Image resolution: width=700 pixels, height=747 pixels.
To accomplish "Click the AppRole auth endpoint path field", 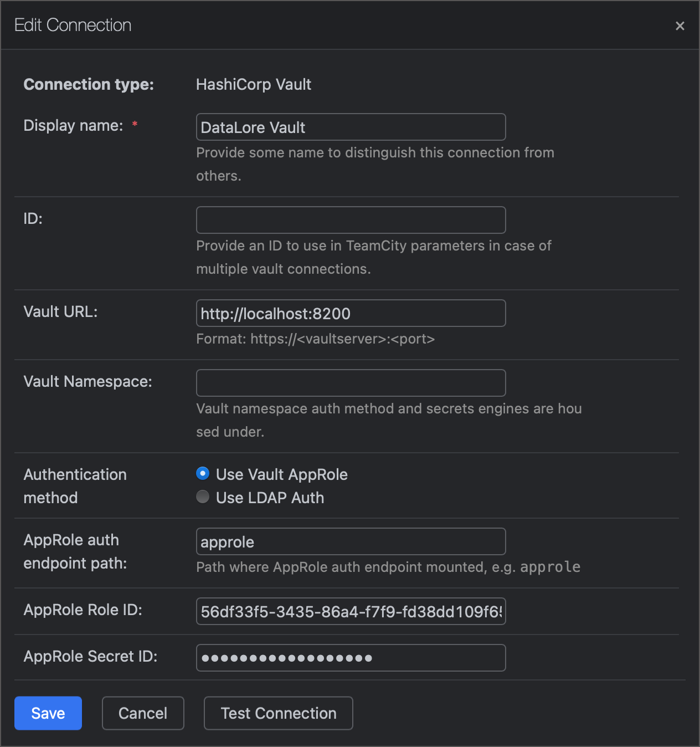I will pos(351,541).
